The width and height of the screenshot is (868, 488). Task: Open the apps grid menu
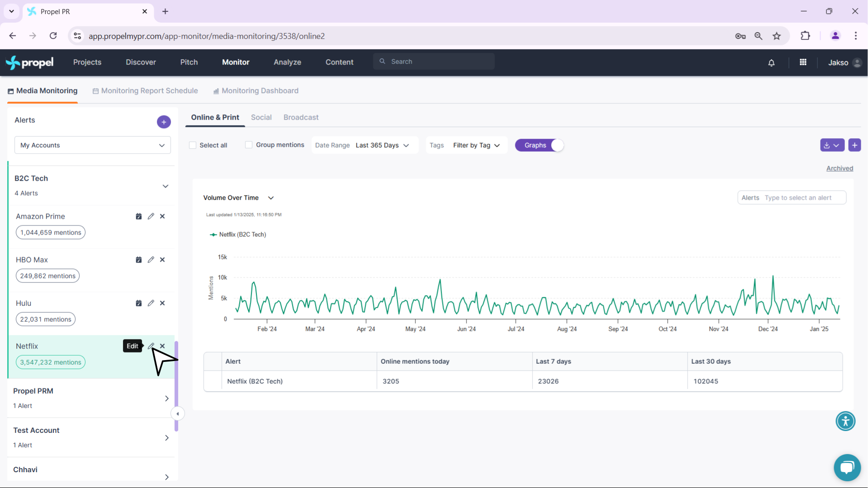pyautogui.click(x=803, y=62)
